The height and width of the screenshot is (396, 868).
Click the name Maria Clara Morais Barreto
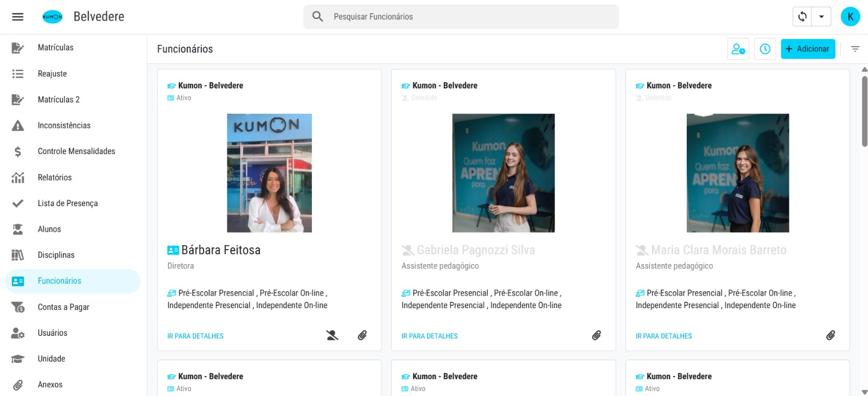(719, 250)
